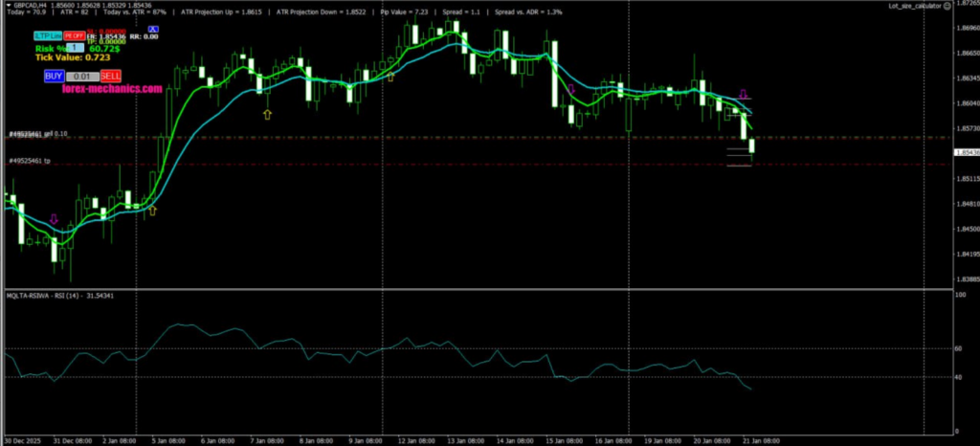The width and height of the screenshot is (980, 446).
Task: Click magenta down arrow near 15 Jan
Action: click(572, 89)
